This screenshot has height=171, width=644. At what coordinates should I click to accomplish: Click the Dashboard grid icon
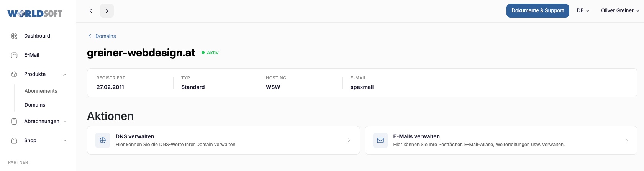14,36
